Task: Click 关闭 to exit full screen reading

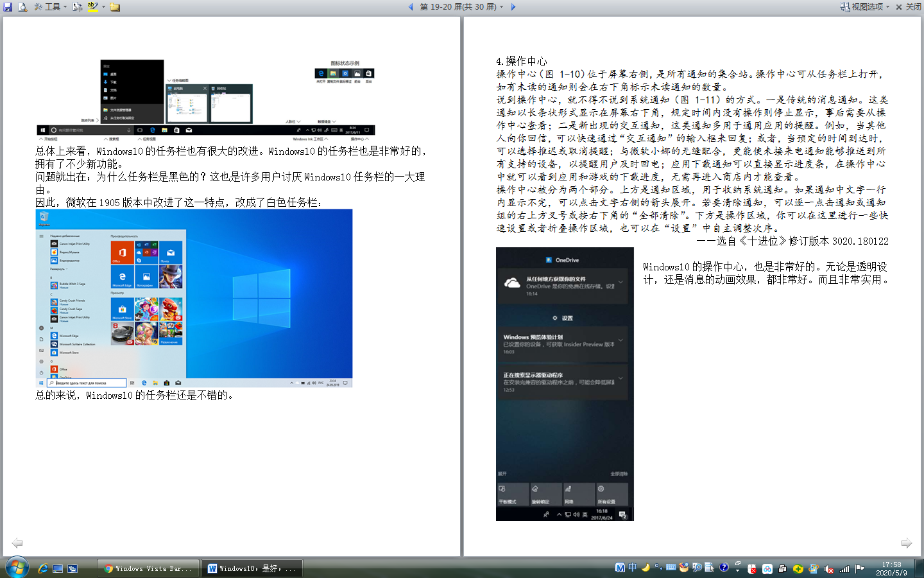Action: pyautogui.click(x=908, y=7)
